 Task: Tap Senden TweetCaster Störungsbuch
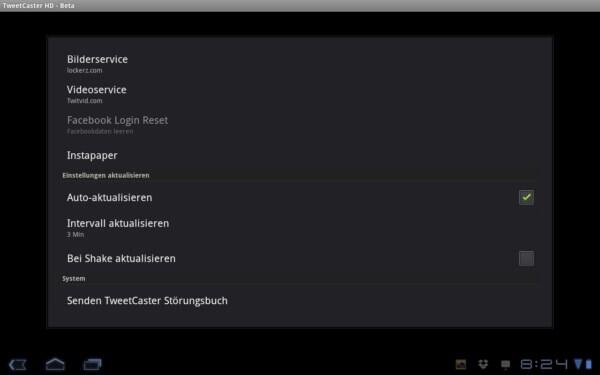[300, 301]
